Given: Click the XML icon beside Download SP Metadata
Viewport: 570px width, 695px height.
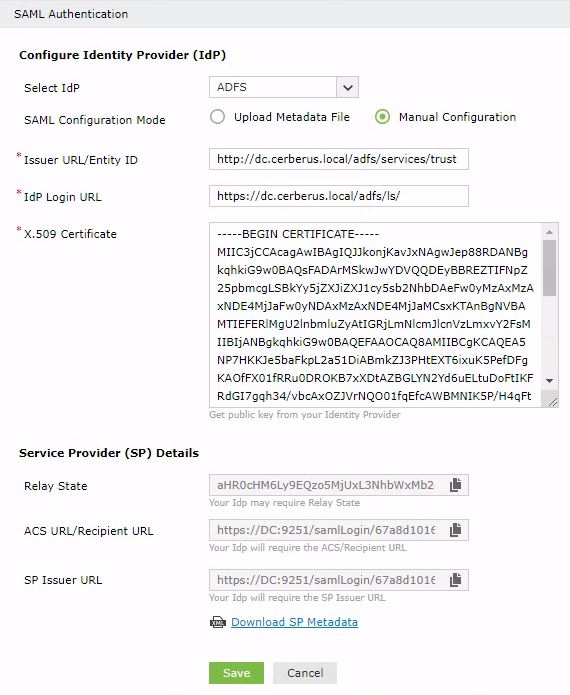Looking at the screenshot, I should click(x=218, y=622).
